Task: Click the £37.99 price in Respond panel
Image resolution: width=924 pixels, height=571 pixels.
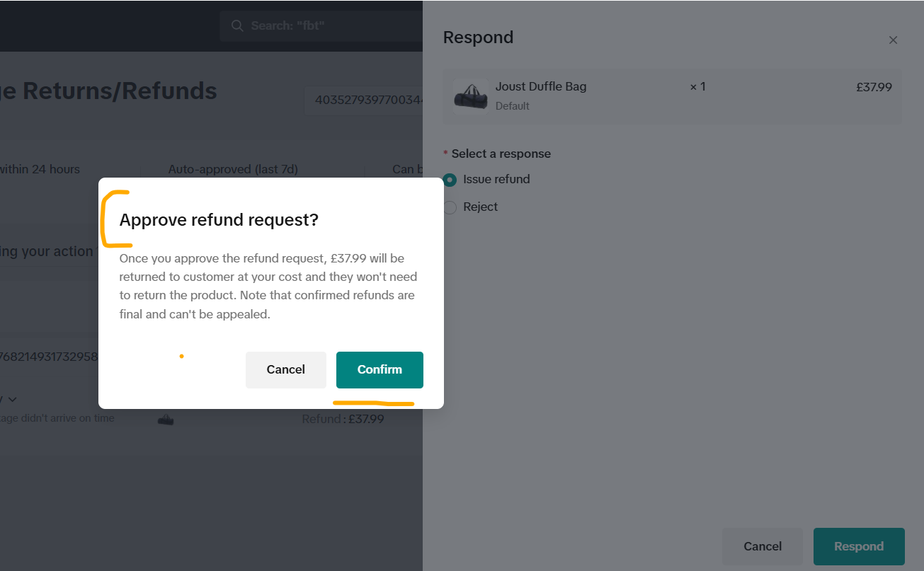Action: 874,88
